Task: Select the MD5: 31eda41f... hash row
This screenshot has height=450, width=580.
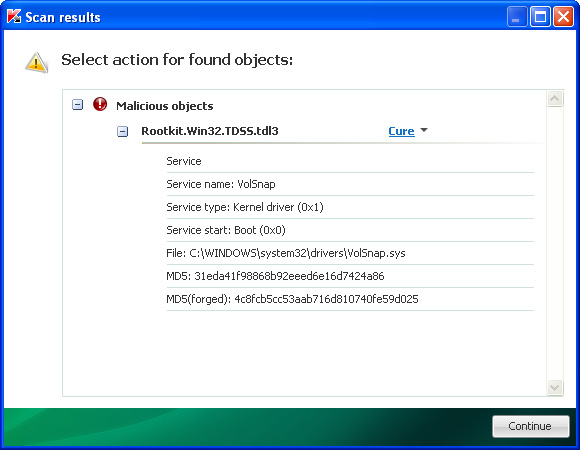Action: click(x=350, y=276)
